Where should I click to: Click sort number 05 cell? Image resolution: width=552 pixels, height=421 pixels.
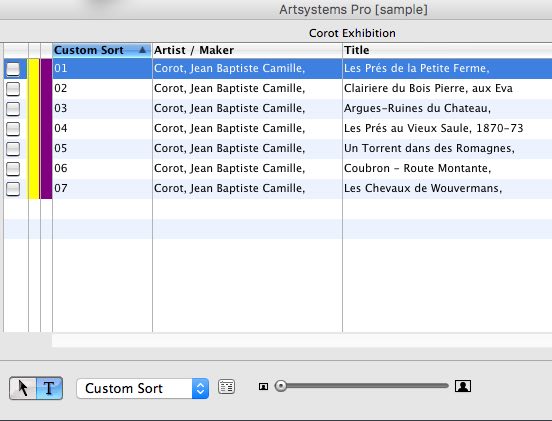click(x=102, y=149)
